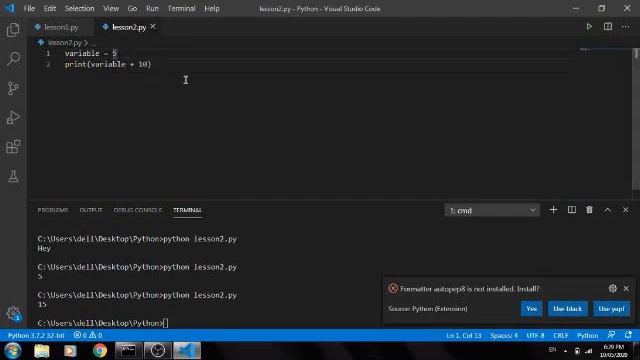Split the terminal panel
The image size is (640, 360).
[x=571, y=210]
